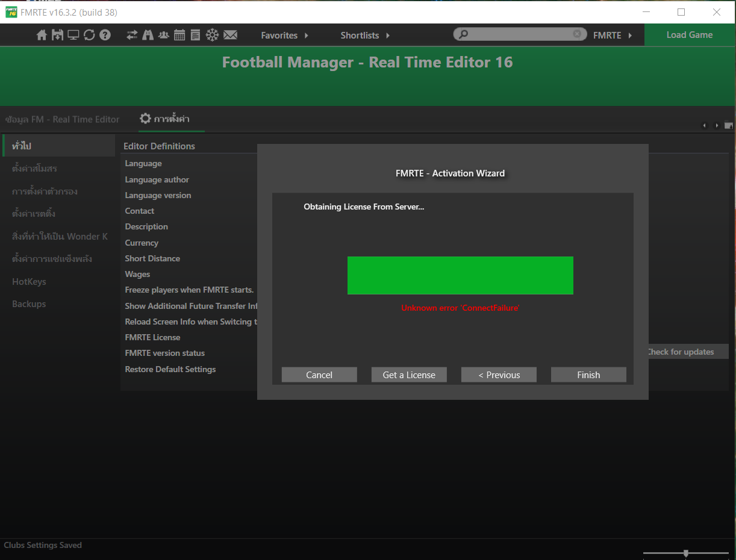Open the monitor display icon
The height and width of the screenshot is (560, 736).
click(73, 36)
